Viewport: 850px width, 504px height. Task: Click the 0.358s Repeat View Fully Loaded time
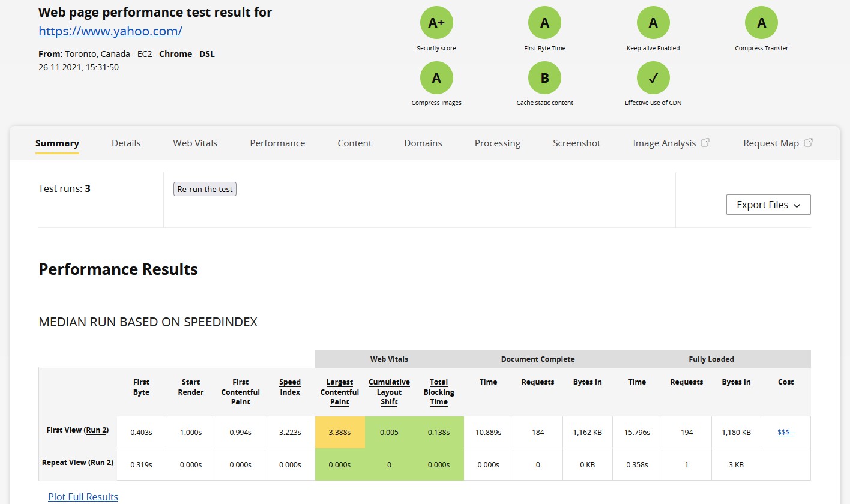coord(637,464)
